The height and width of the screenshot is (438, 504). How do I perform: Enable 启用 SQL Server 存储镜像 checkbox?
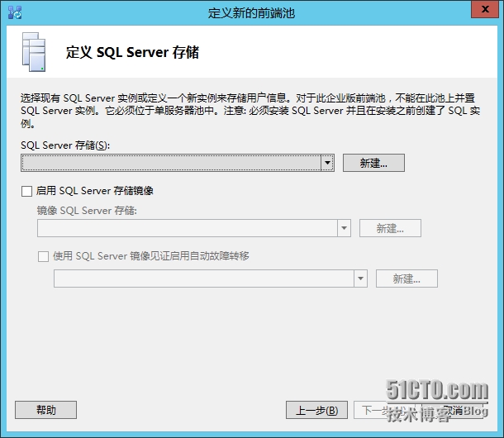[26, 191]
